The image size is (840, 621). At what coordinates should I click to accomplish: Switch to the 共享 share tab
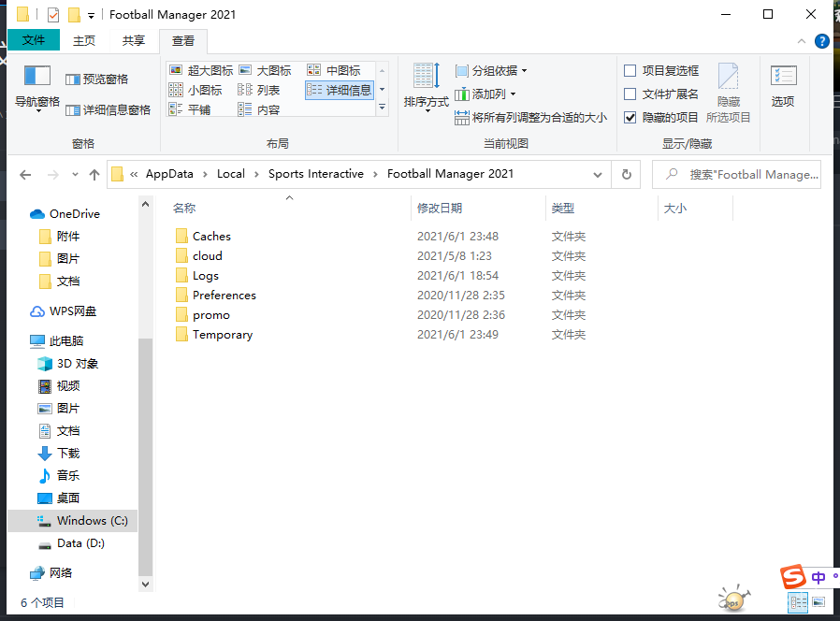point(134,41)
